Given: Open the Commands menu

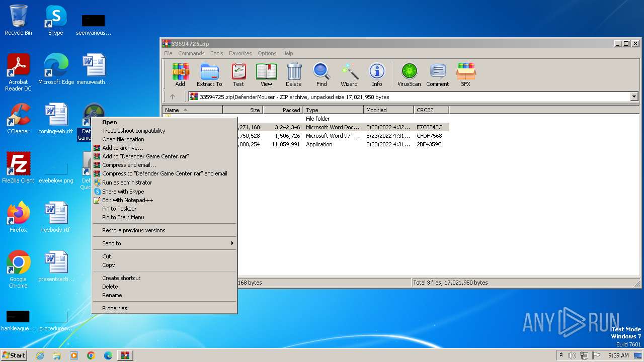Looking at the screenshot, I should coord(191,53).
